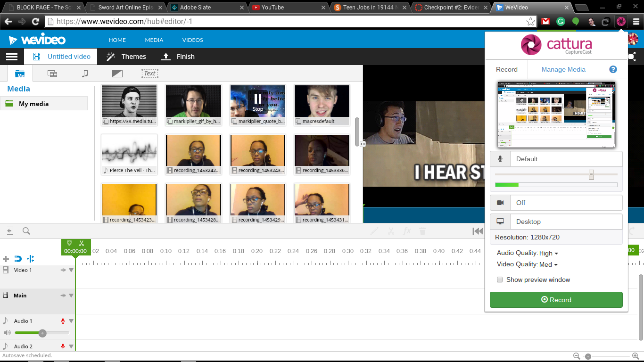Click the timeline search magnifier icon
644x362 pixels.
point(26,231)
